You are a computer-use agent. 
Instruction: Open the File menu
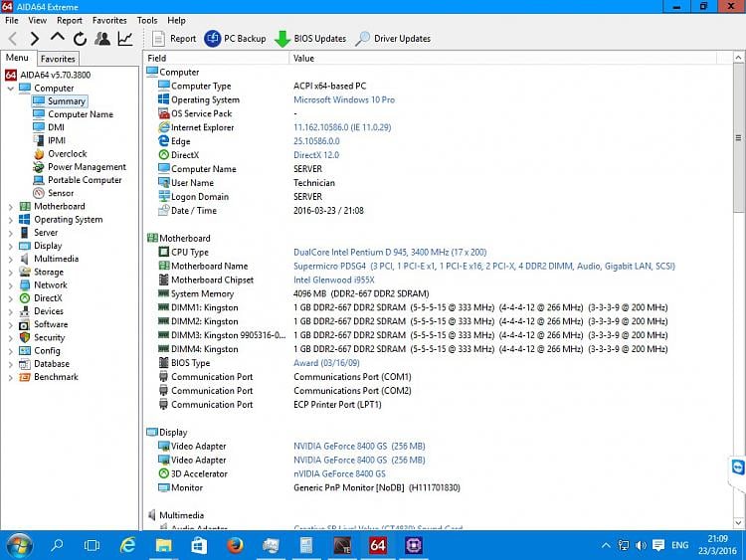click(x=11, y=21)
